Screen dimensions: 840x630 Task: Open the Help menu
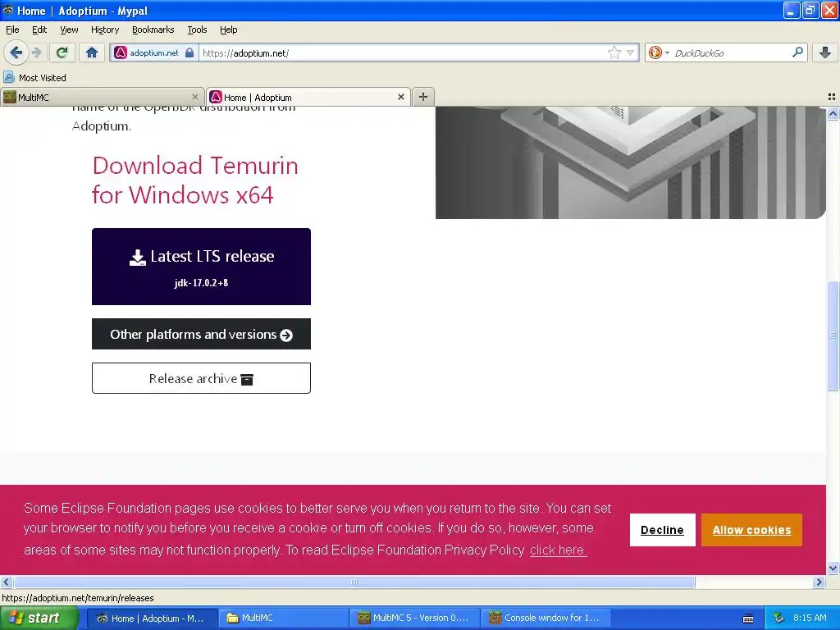coord(228,30)
